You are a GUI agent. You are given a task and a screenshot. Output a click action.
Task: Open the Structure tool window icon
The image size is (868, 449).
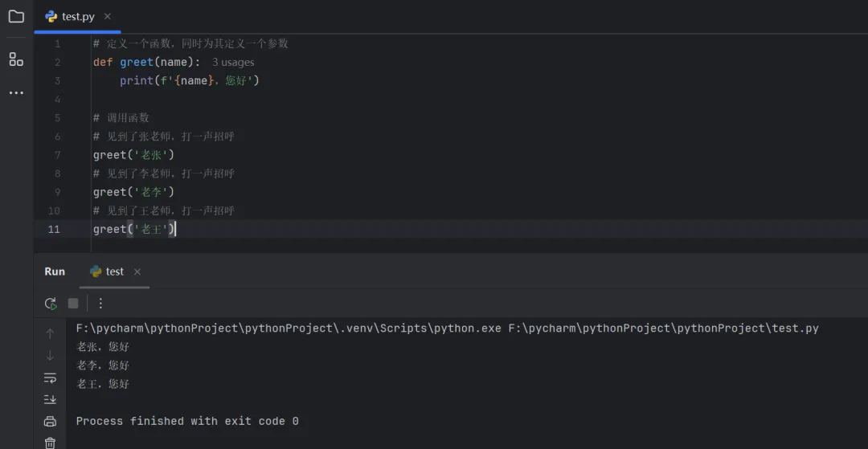click(16, 59)
